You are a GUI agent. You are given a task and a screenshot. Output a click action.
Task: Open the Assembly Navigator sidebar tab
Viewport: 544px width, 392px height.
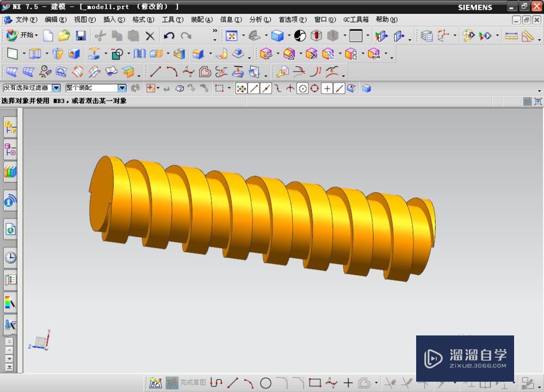10,127
